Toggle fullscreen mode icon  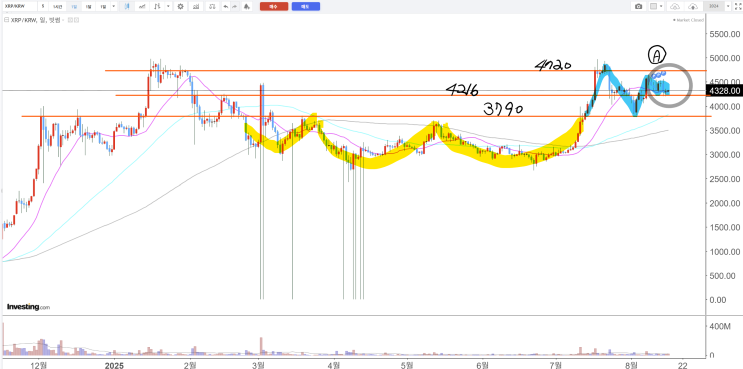(738, 6)
